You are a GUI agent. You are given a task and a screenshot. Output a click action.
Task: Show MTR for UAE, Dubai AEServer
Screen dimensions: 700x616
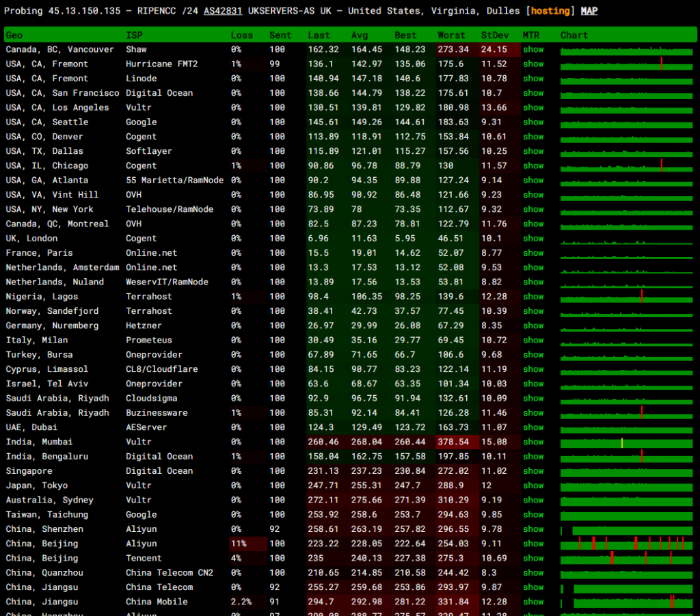pyautogui.click(x=533, y=427)
